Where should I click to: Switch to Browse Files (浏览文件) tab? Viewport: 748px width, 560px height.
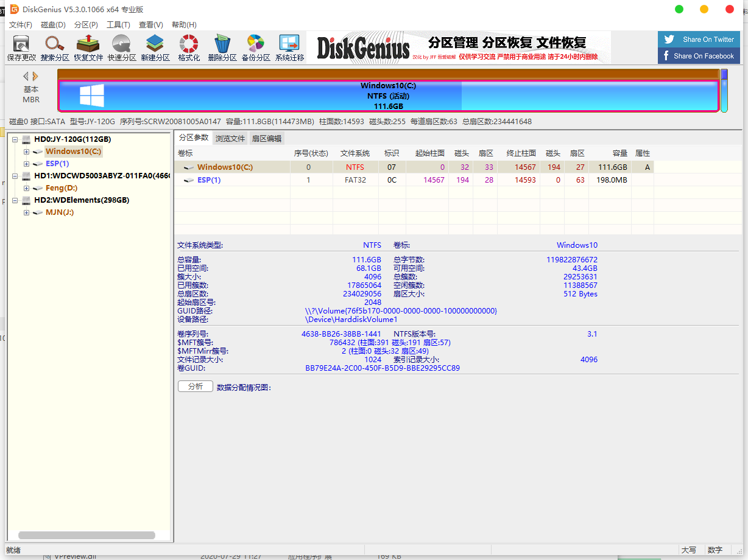click(x=230, y=138)
